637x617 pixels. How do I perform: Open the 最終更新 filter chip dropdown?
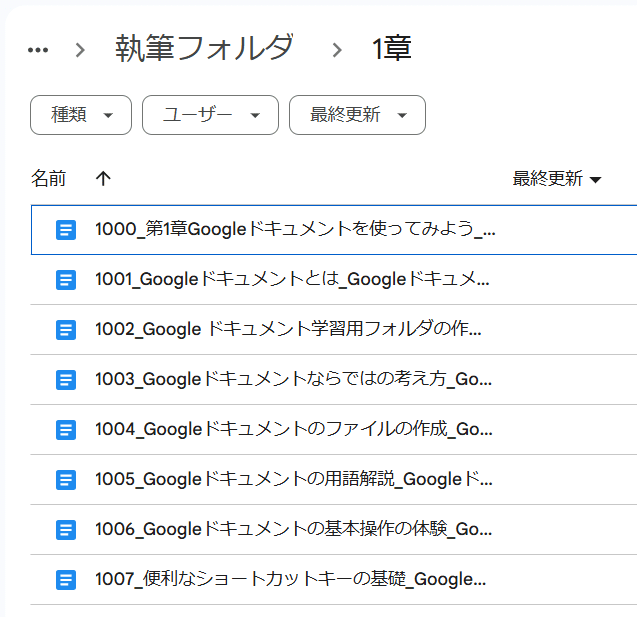tap(358, 115)
